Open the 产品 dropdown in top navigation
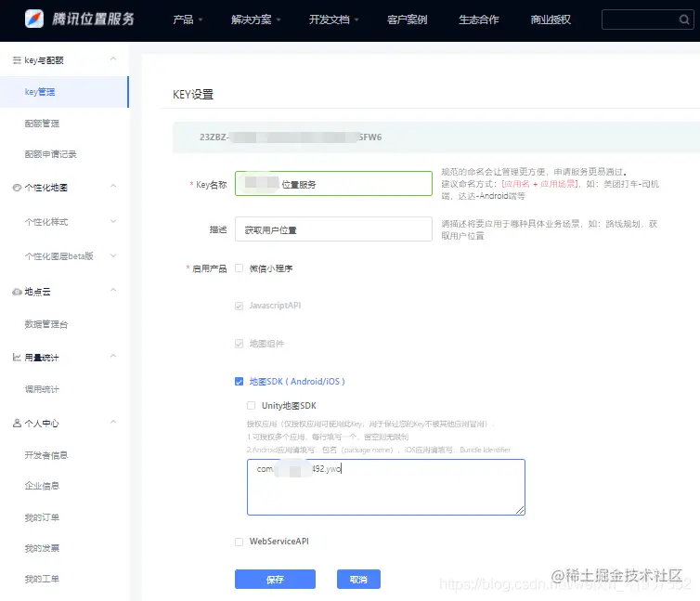Screen dimensions: 700x601 (x=188, y=20)
